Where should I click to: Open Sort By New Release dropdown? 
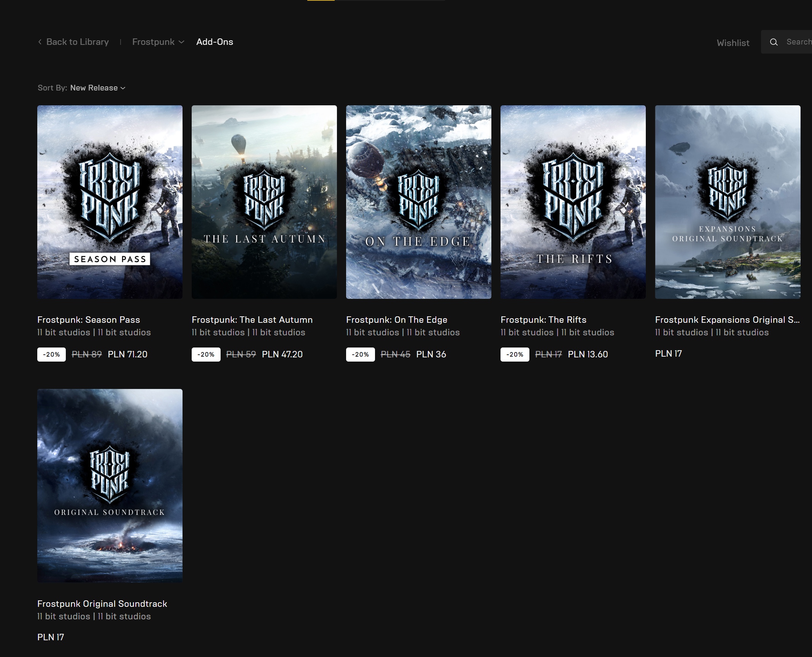pos(98,88)
